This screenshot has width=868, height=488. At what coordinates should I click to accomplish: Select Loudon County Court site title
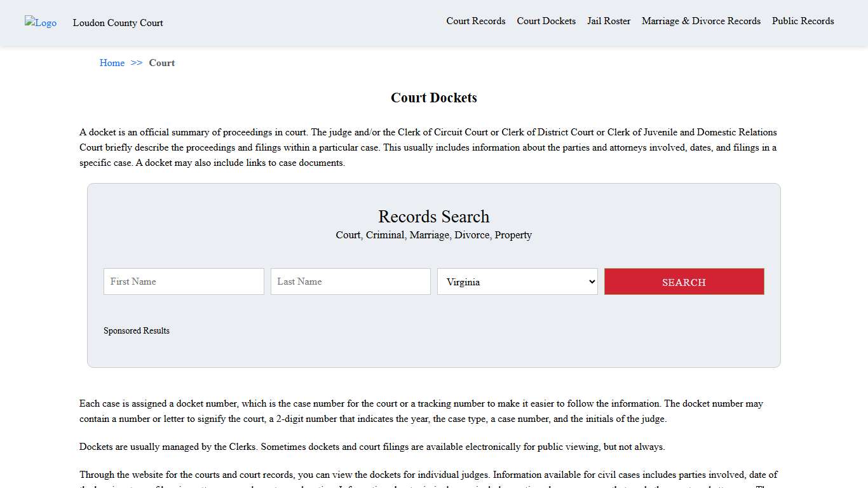(118, 23)
